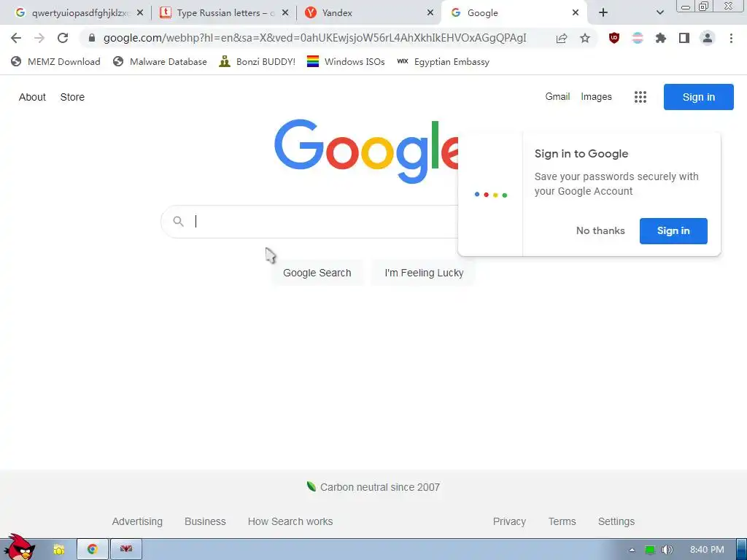The height and width of the screenshot is (560, 747).
Task: View site information via the lock icon
Action: tap(92, 38)
